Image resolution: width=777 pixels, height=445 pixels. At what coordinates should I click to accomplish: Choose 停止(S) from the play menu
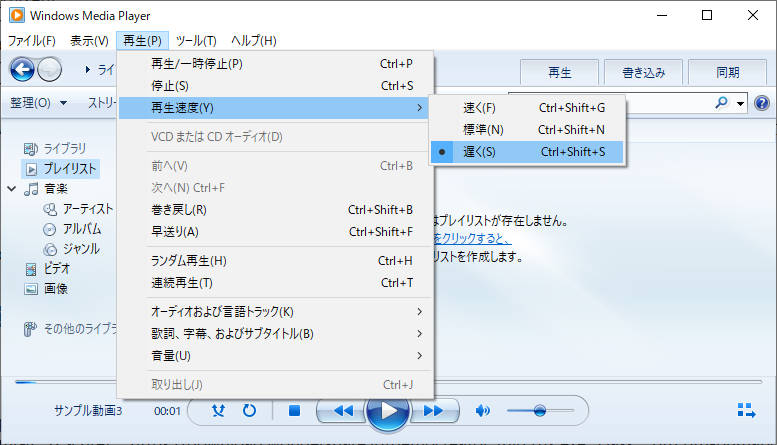[276, 86]
